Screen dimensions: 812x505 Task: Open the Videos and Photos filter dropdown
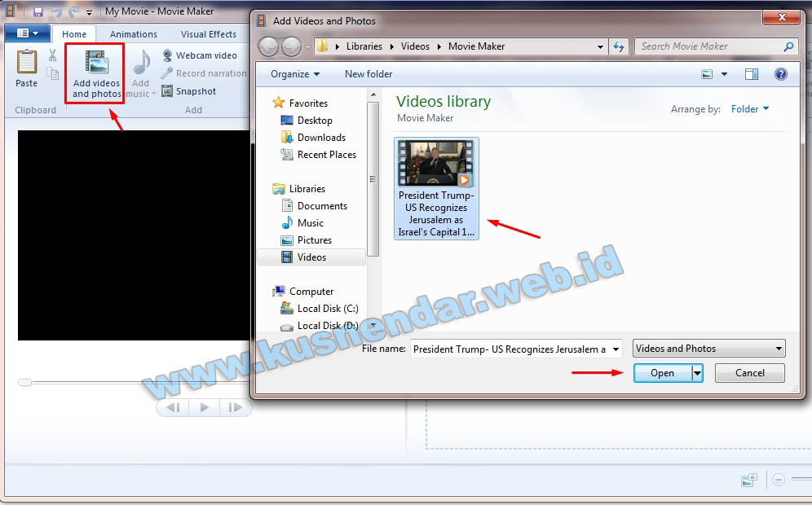[708, 349]
